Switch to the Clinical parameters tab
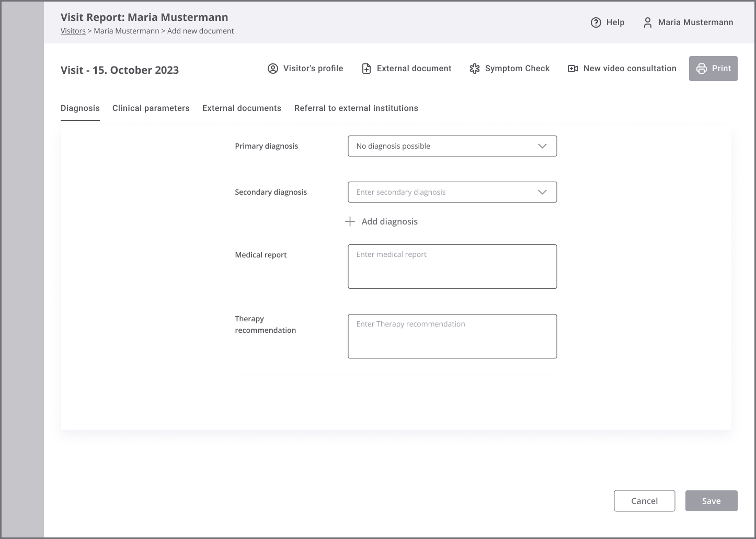The image size is (756, 539). tap(151, 108)
